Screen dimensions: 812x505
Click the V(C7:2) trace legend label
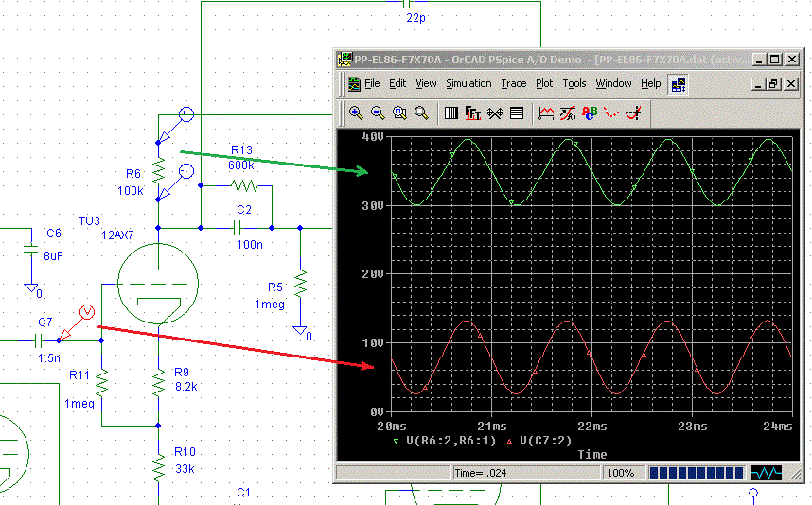click(545, 441)
